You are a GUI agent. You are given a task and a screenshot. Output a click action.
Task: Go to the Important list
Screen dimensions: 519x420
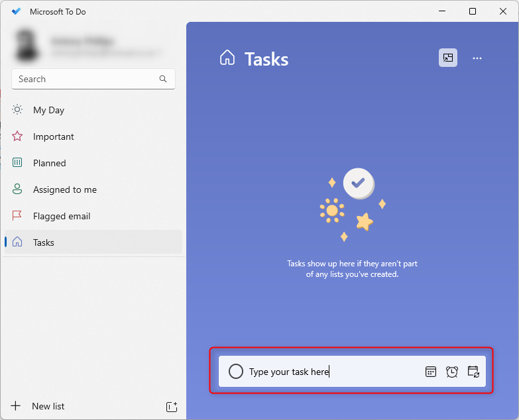pyautogui.click(x=54, y=136)
